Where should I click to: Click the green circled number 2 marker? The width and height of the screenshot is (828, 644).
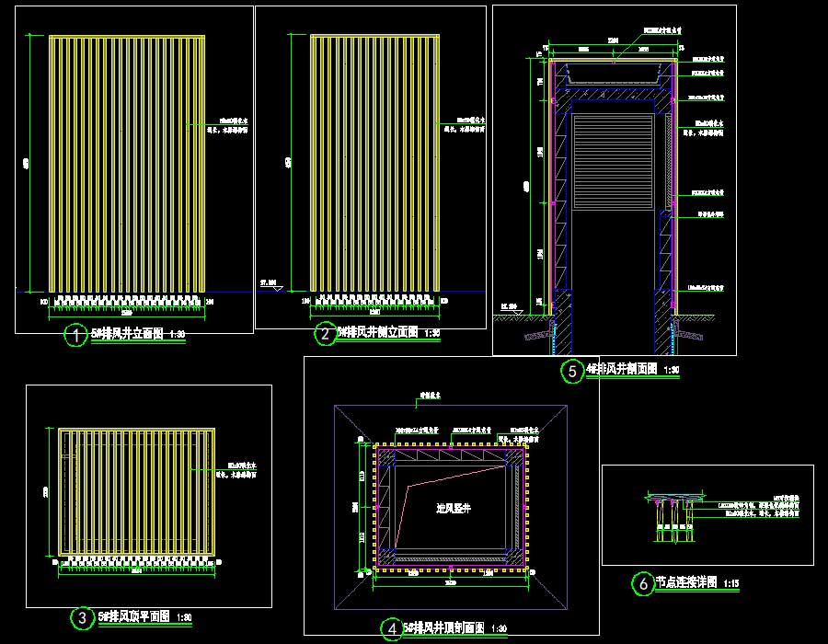(324, 334)
